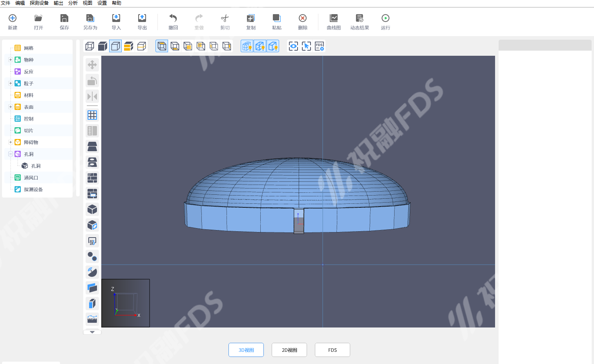Click the blue-faced column block tool
This screenshot has height=364, width=594.
pyautogui.click(x=92, y=304)
